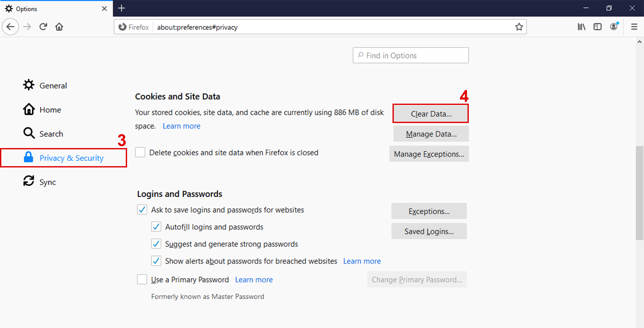Open a new tab with plus button

[x=121, y=8]
